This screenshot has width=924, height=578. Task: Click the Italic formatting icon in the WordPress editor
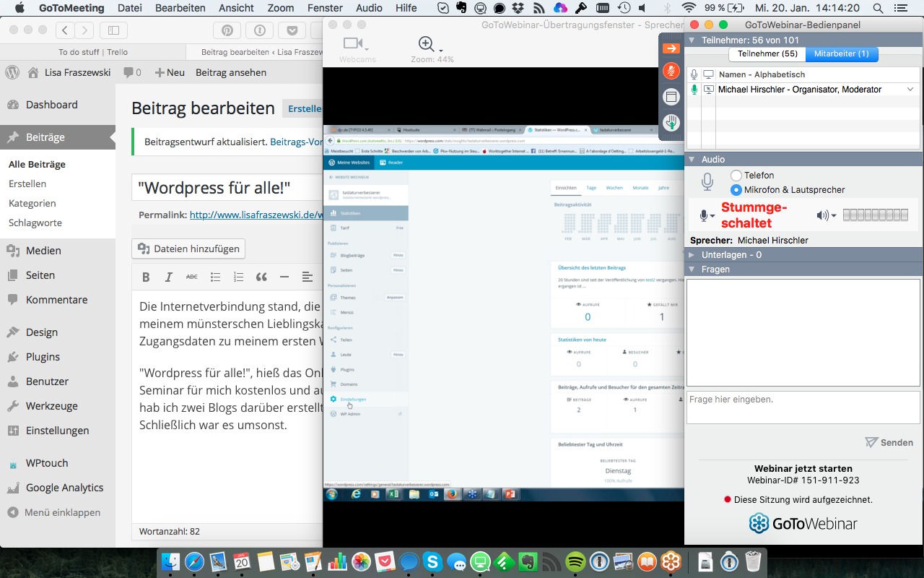pos(169,277)
